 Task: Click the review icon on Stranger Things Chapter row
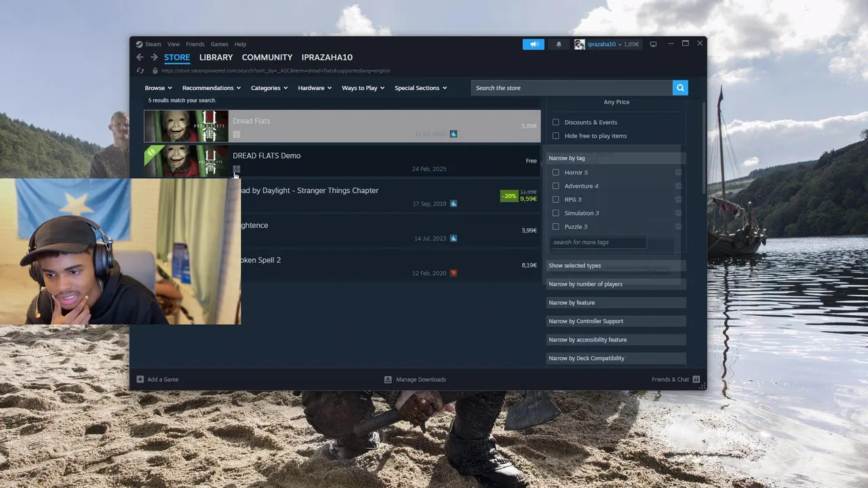[454, 203]
